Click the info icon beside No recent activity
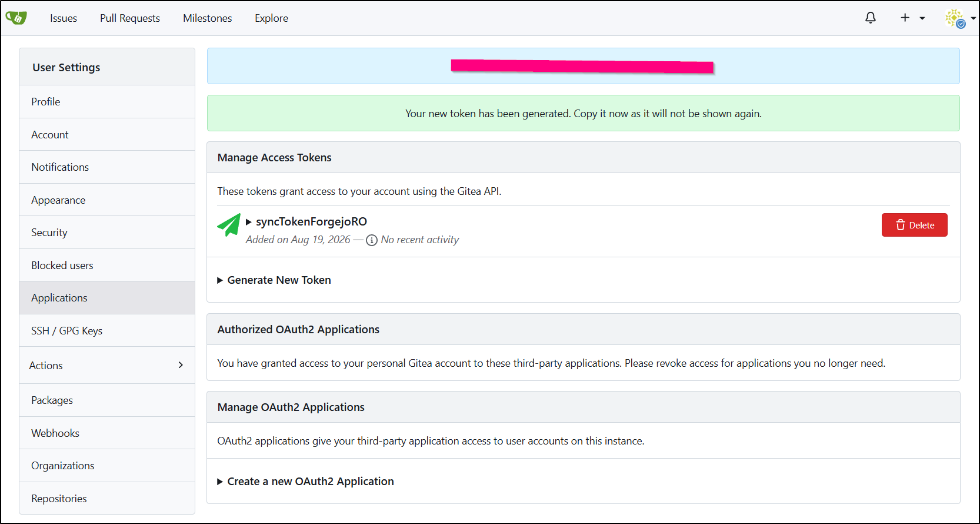Image resolution: width=980 pixels, height=524 pixels. coord(372,240)
